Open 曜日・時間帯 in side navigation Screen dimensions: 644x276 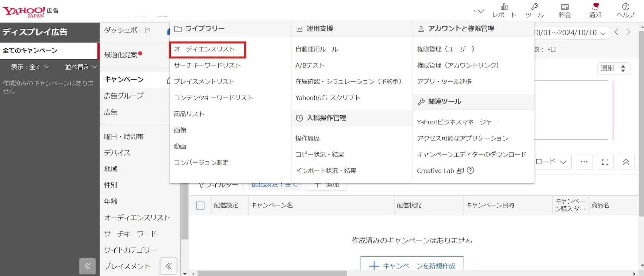tap(124, 137)
